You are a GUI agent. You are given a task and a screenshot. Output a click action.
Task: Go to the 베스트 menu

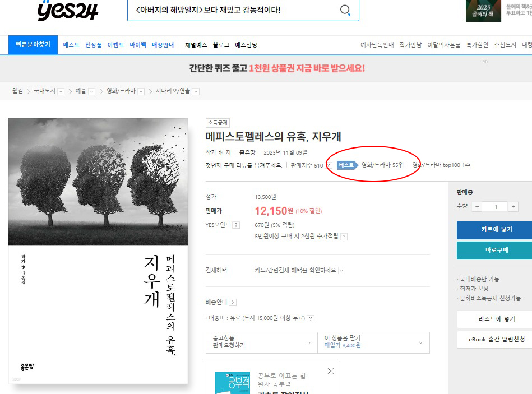click(x=71, y=45)
